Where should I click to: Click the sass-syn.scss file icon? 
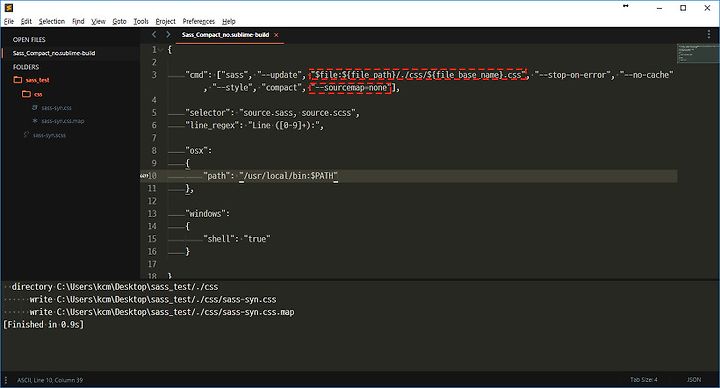click(27, 135)
